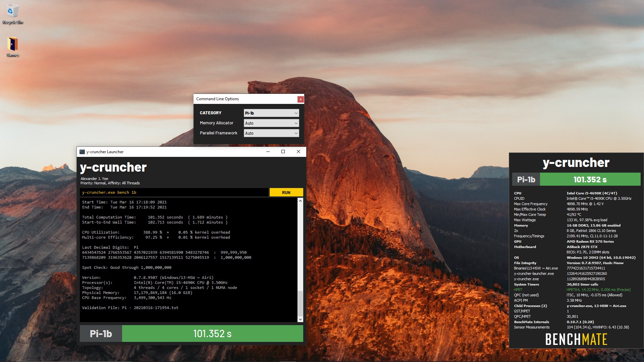Viewport: 644px width, 362px height.
Task: Open the CATEGORY dropdown showing Pi-1b
Action: pyautogui.click(x=271, y=113)
